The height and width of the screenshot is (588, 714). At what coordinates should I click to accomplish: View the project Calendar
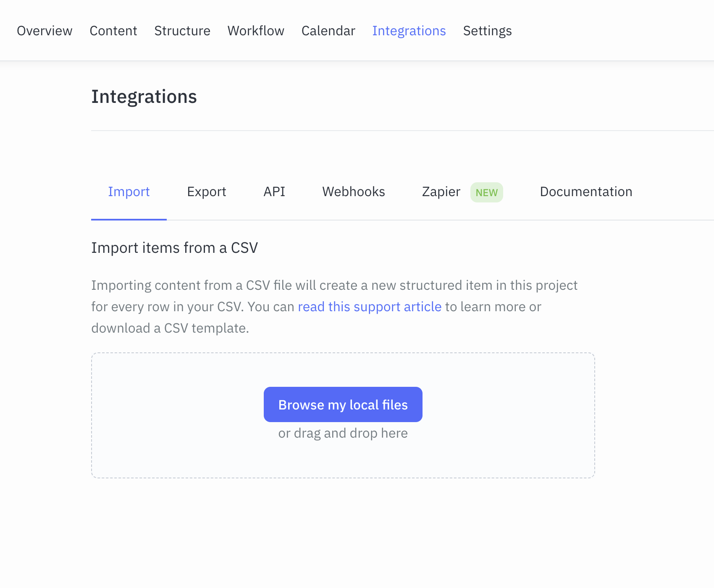(328, 30)
